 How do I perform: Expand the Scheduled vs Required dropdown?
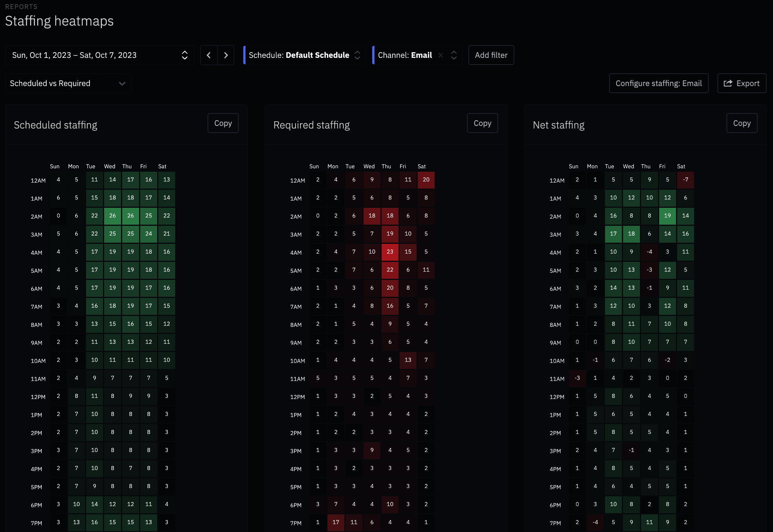[x=68, y=83]
